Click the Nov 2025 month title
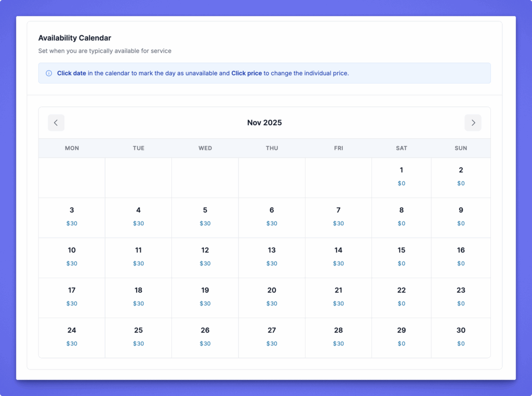532x396 pixels. 264,123
